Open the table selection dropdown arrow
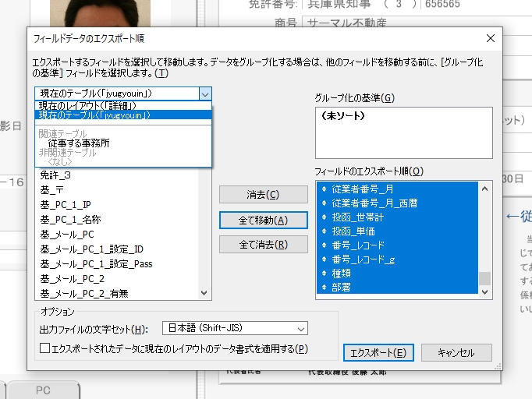This screenshot has width=532, height=399. point(204,94)
